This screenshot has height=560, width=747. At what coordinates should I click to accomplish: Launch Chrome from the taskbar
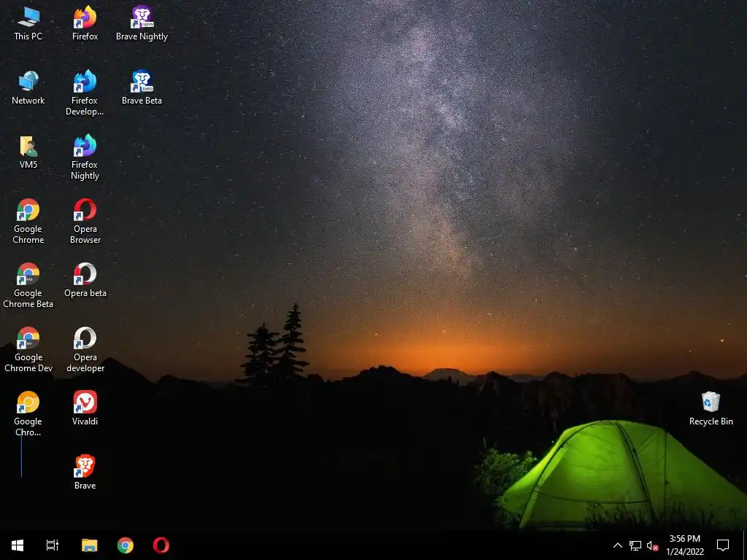coord(125,545)
